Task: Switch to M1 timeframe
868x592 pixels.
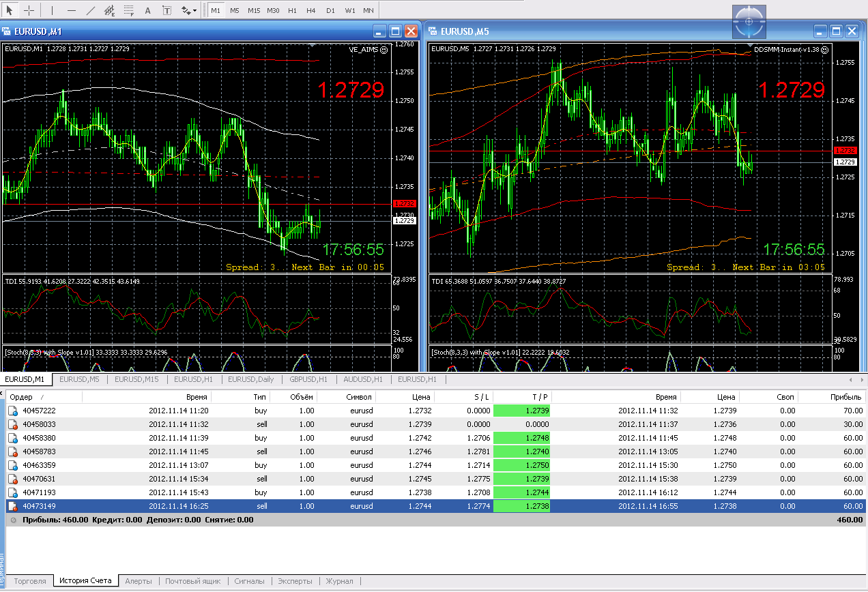Action: click(x=216, y=10)
